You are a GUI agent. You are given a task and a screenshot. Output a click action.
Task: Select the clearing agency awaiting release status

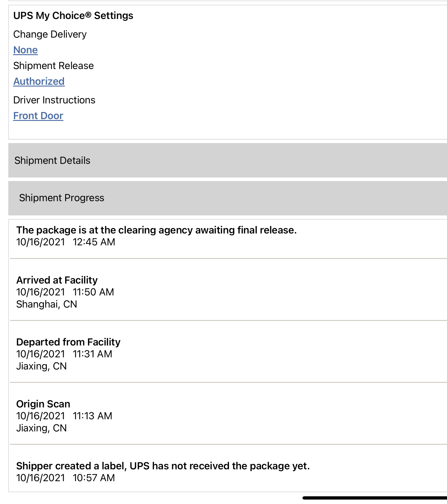[x=156, y=230]
